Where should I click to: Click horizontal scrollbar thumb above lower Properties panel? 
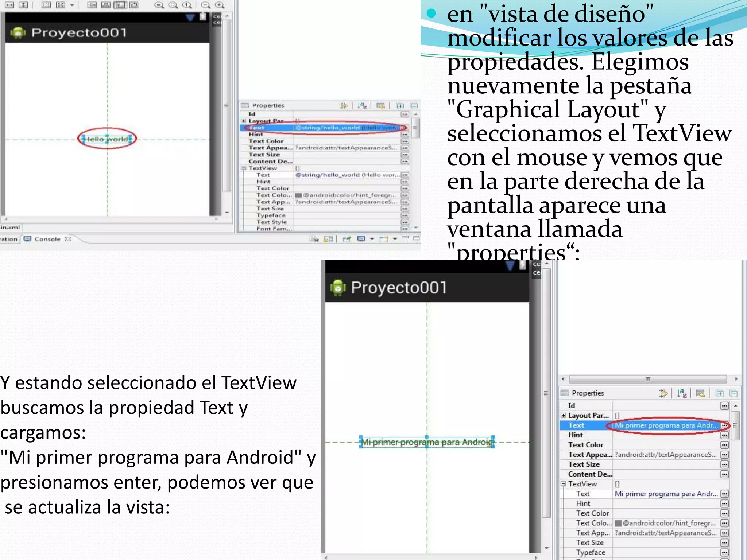[648, 379]
